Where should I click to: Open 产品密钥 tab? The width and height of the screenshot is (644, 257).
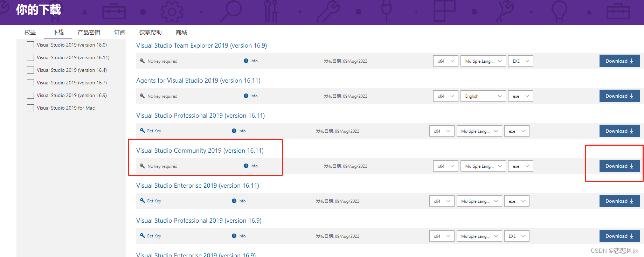coord(89,32)
